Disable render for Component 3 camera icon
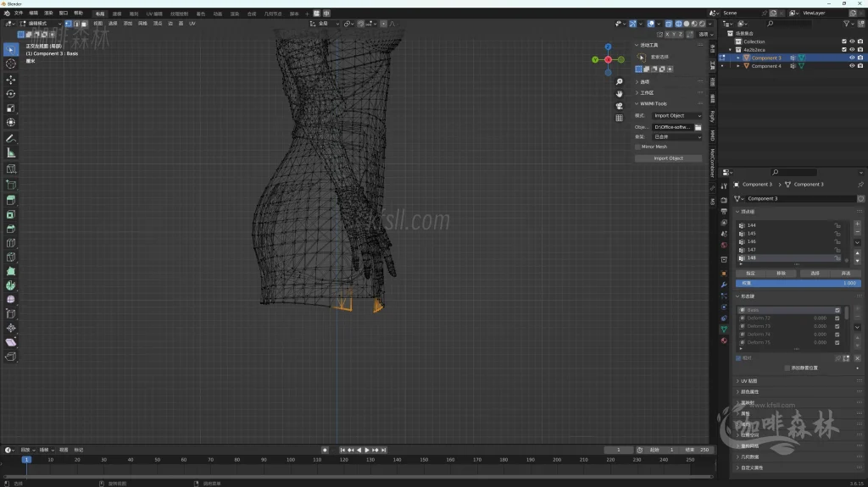Image resolution: width=868 pixels, height=487 pixels. click(860, 58)
